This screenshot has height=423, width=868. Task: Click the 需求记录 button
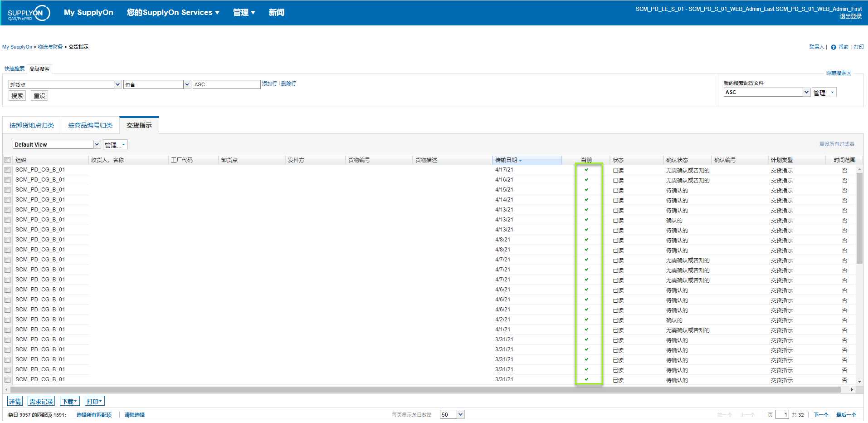41,401
